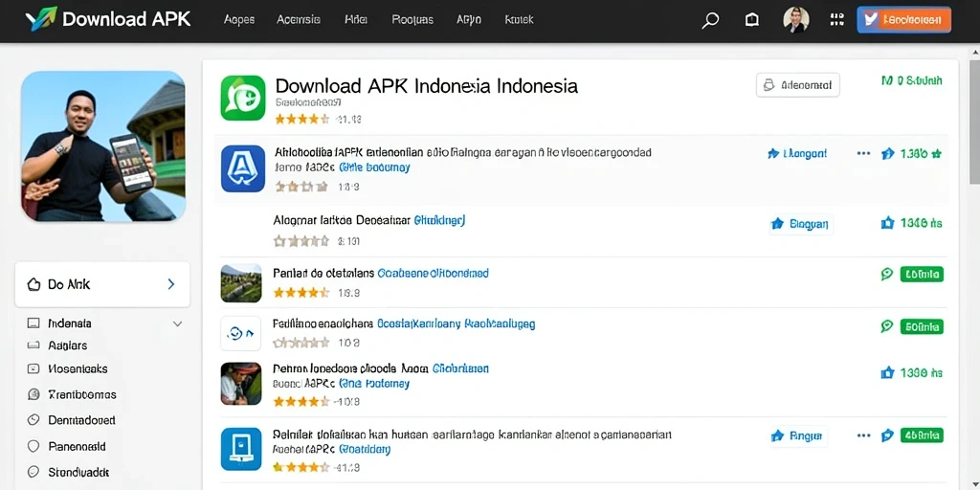The height and width of the screenshot is (490, 980).
Task: Expand the Indenala dropdown arrow
Action: 177,323
